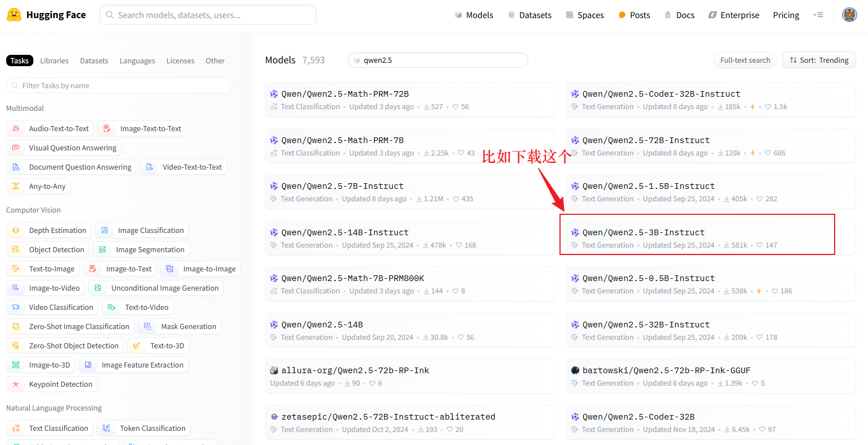Open Posts in the top navigation
Image resolution: width=868 pixels, height=445 pixels.
tap(634, 15)
